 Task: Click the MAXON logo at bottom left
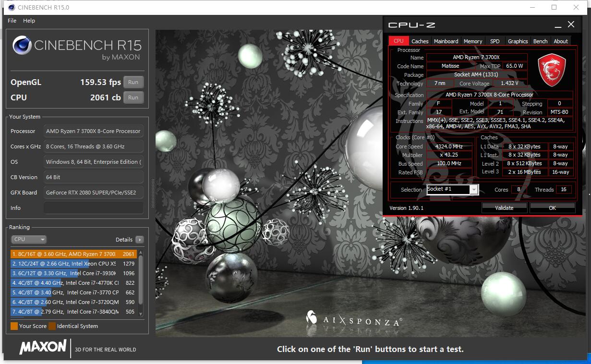[43, 347]
